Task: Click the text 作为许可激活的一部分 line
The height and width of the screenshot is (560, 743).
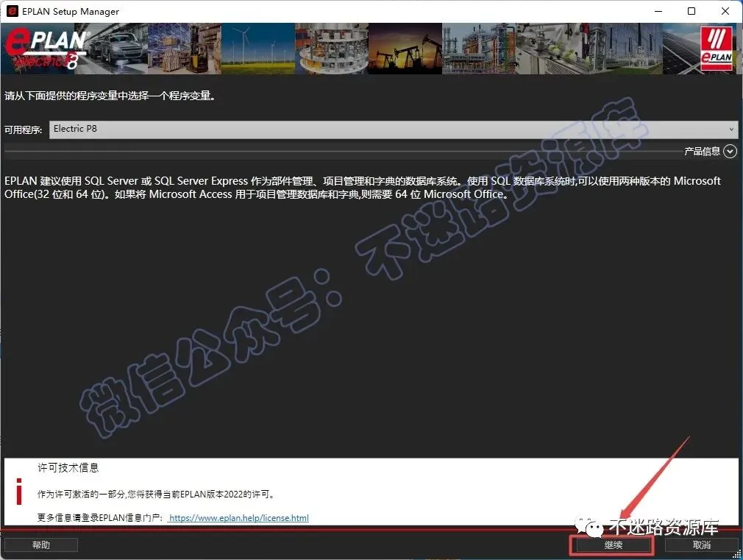Action: pyautogui.click(x=156, y=494)
